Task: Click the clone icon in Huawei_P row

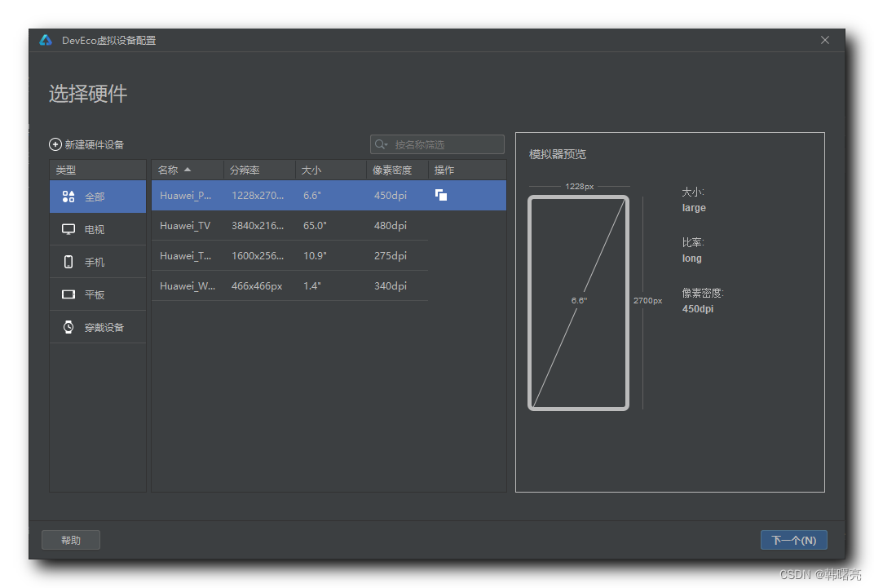Action: point(441,195)
